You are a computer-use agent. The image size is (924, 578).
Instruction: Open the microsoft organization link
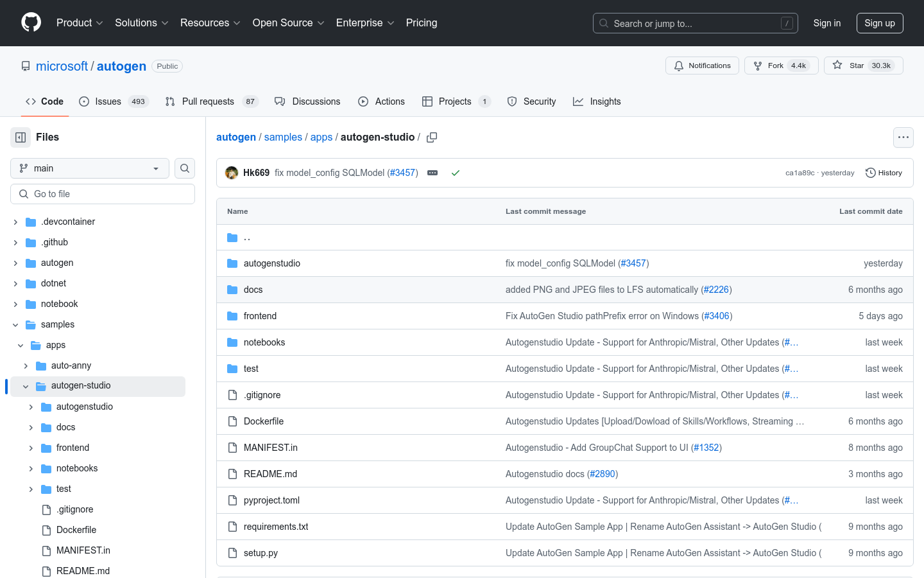[62, 66]
